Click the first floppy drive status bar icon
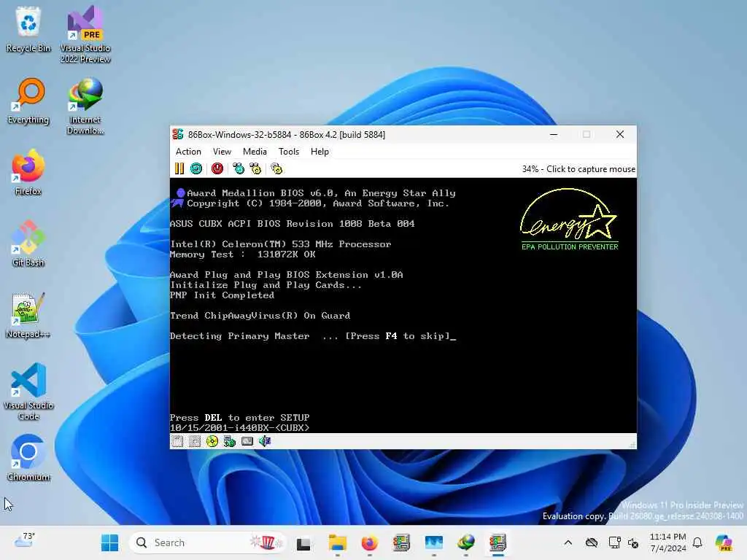The width and height of the screenshot is (747, 560). click(178, 441)
